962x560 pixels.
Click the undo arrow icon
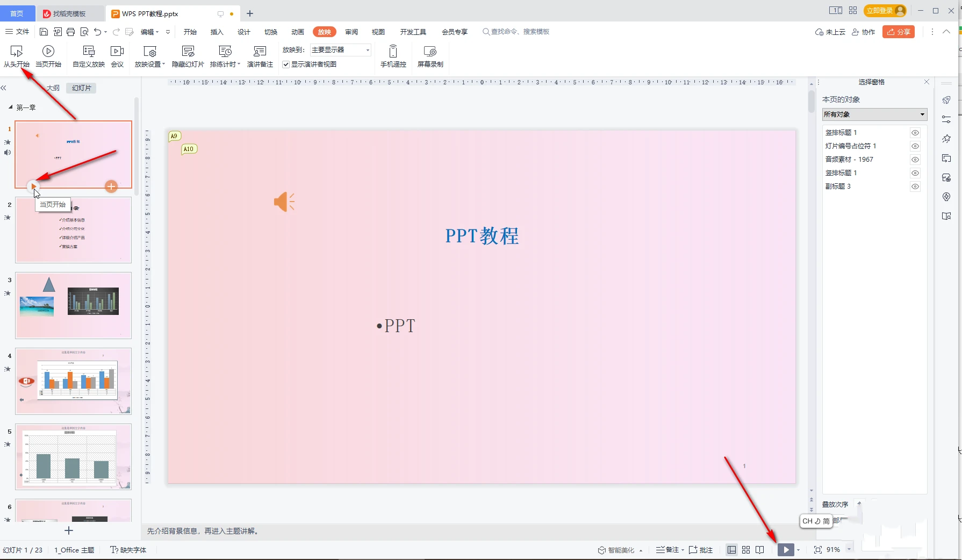coord(97,32)
